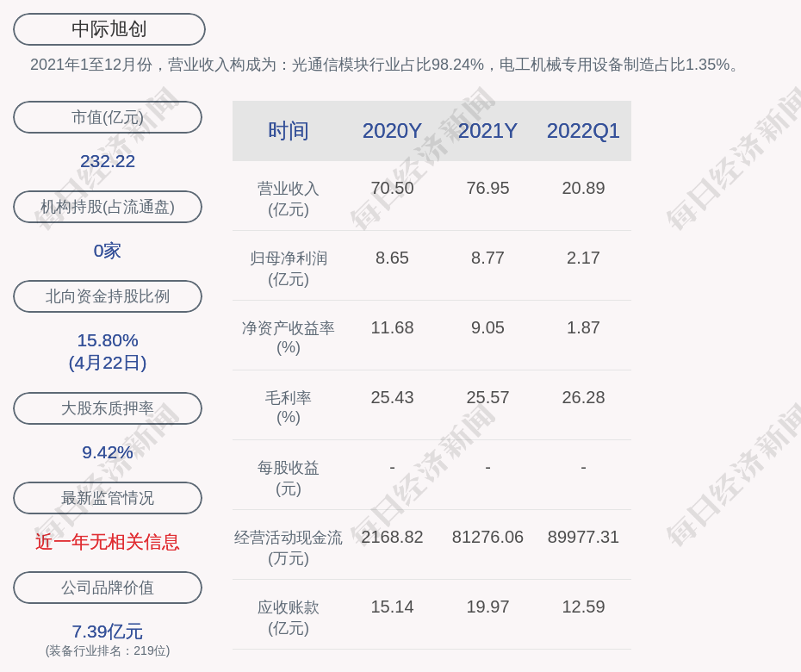The width and height of the screenshot is (801, 672).
Task: Click the 毛利率(%) row label
Action: [289, 408]
